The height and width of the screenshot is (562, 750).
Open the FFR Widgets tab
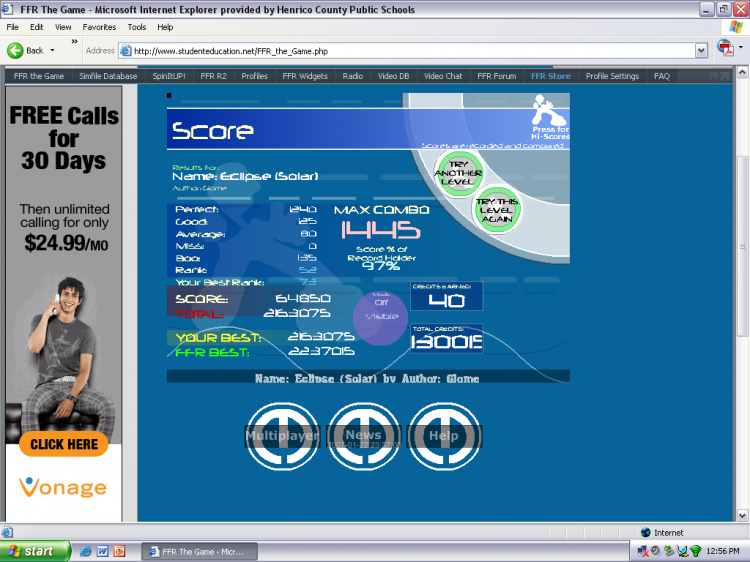pyautogui.click(x=305, y=76)
